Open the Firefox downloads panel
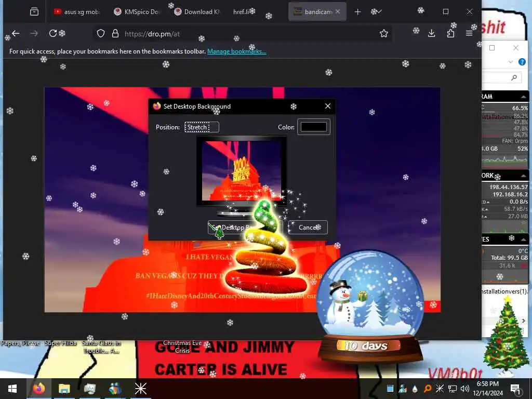Viewport: 532px width, 399px height. click(432, 33)
